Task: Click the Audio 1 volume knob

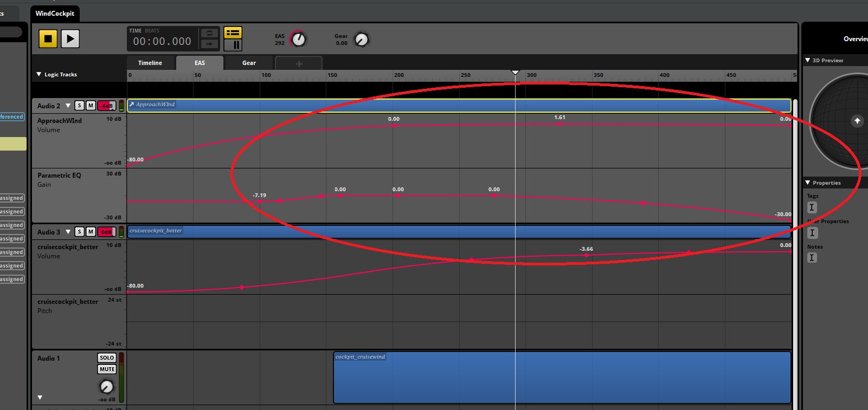Action: click(x=107, y=387)
